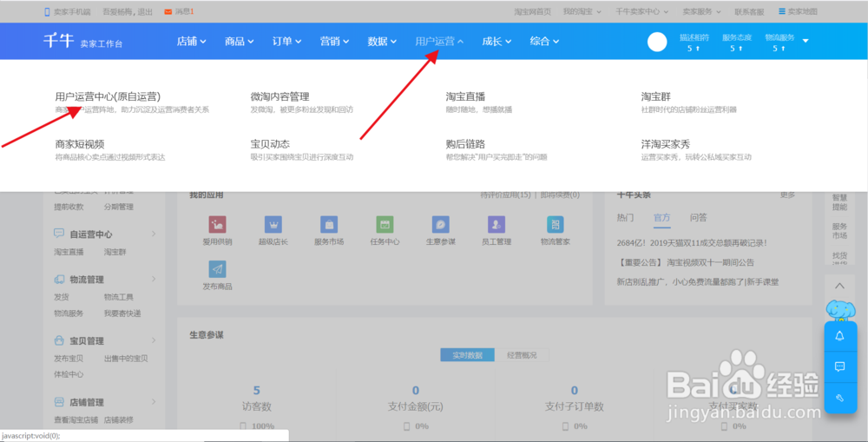Expand 店铺管理 sidebar chevron
The image size is (868, 442).
point(154,401)
